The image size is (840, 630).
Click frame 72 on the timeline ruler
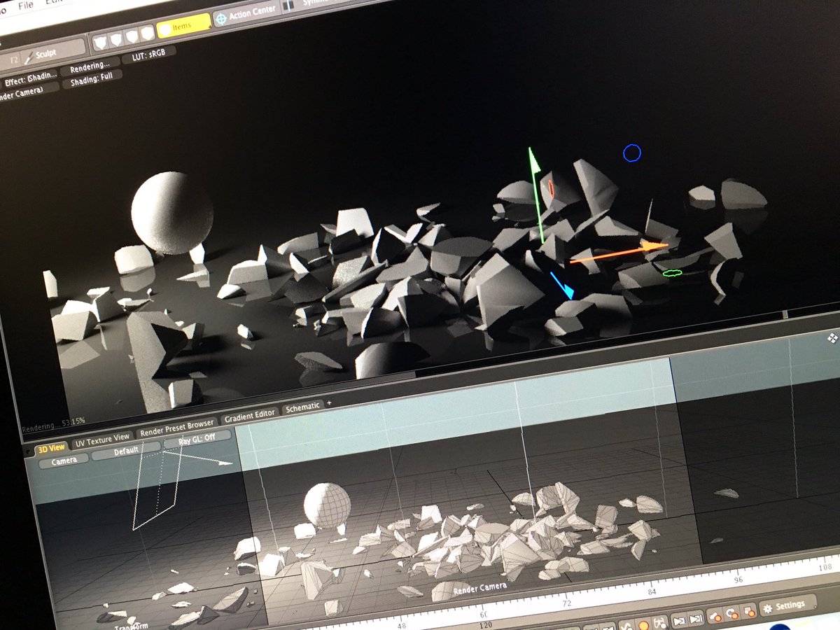[567, 603]
